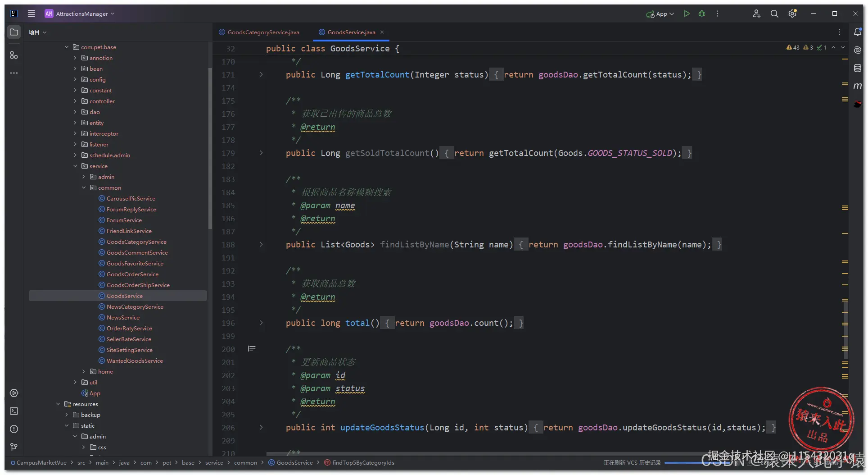Expand the controller package

75,101
